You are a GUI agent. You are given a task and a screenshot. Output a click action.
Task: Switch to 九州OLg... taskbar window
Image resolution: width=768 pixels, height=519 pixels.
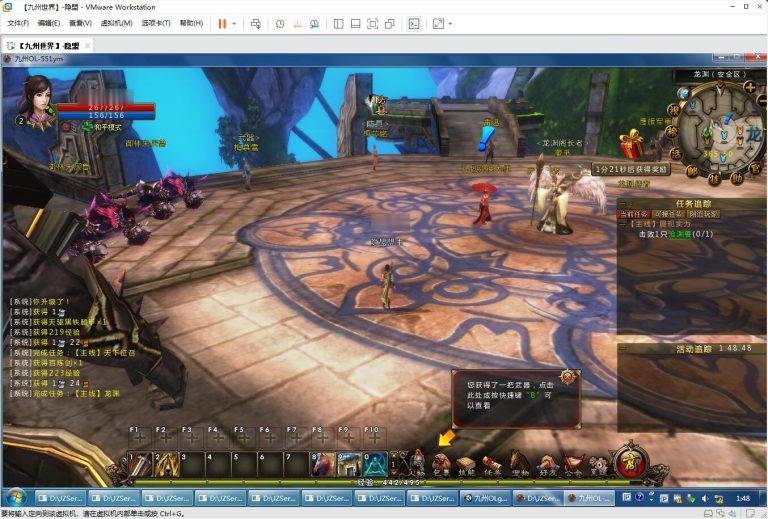point(486,498)
